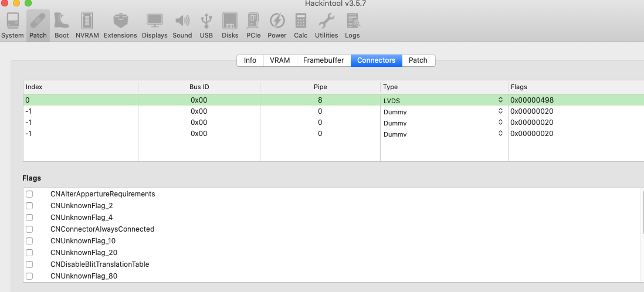Go to the Sound section
This screenshot has width=644, height=292.
point(182,25)
